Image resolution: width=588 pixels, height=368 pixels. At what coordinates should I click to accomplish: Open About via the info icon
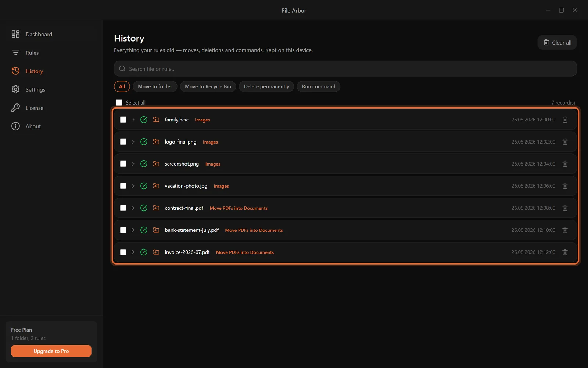(x=15, y=126)
